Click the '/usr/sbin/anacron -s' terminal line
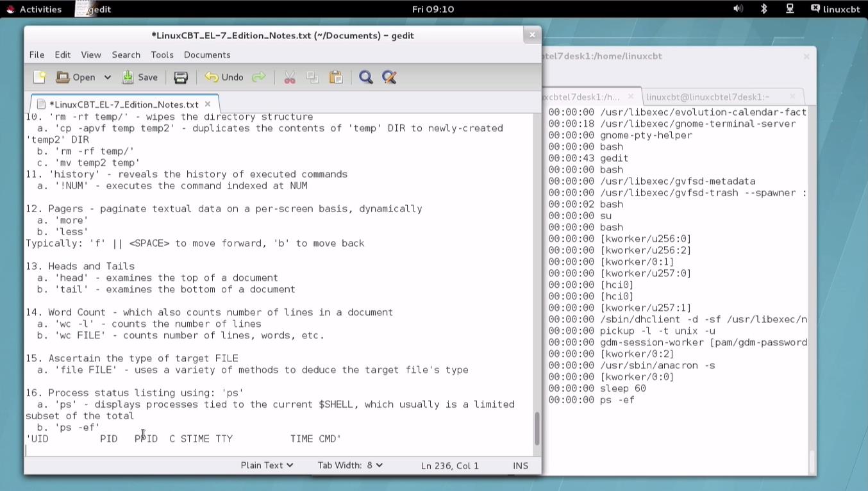This screenshot has height=491, width=868. [x=631, y=365]
